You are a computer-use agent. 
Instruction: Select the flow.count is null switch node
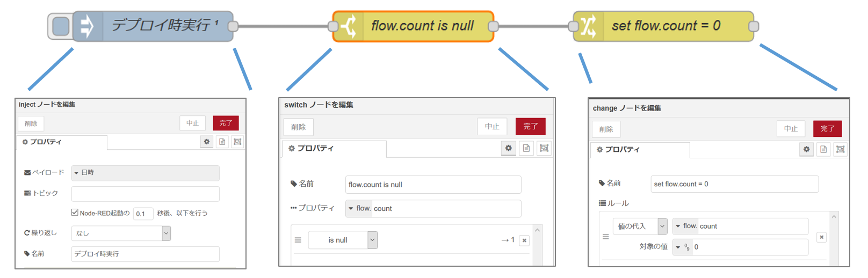pos(413,26)
